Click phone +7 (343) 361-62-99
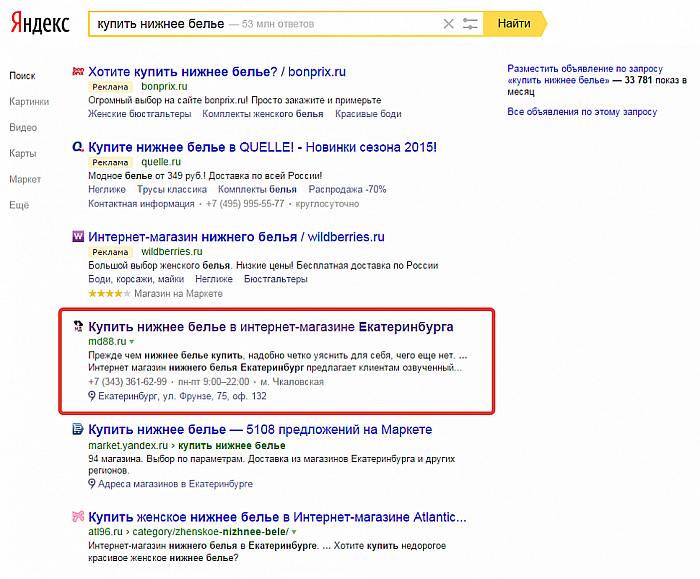700x579 pixels. click(x=127, y=382)
